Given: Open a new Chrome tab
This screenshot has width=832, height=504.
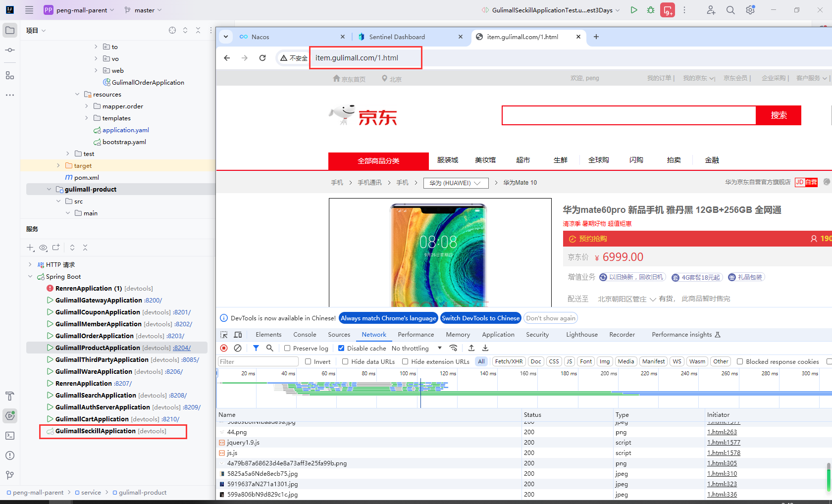Looking at the screenshot, I should (596, 37).
